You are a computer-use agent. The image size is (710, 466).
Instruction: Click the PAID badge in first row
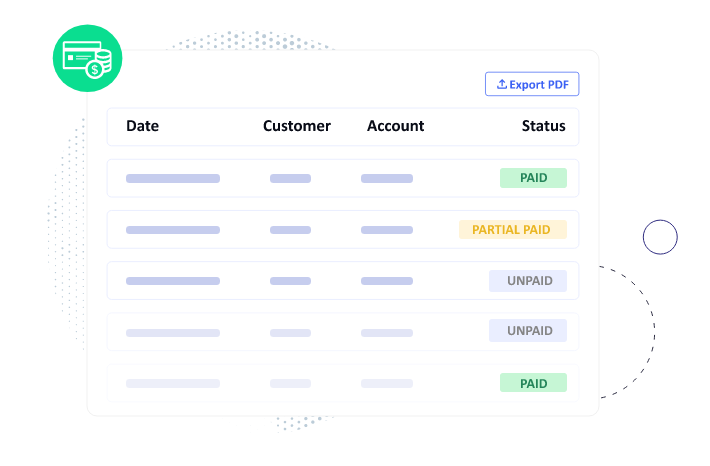click(533, 178)
